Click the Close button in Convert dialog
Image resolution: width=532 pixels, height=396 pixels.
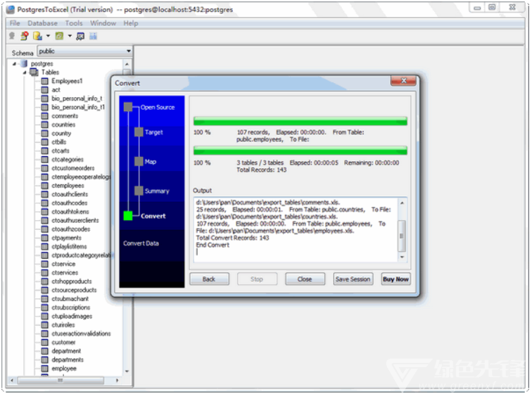click(305, 279)
